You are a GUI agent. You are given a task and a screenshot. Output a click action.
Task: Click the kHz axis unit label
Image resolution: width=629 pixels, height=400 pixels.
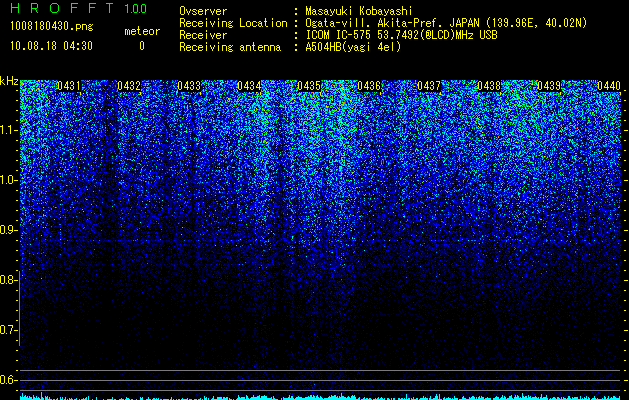(x=9, y=81)
